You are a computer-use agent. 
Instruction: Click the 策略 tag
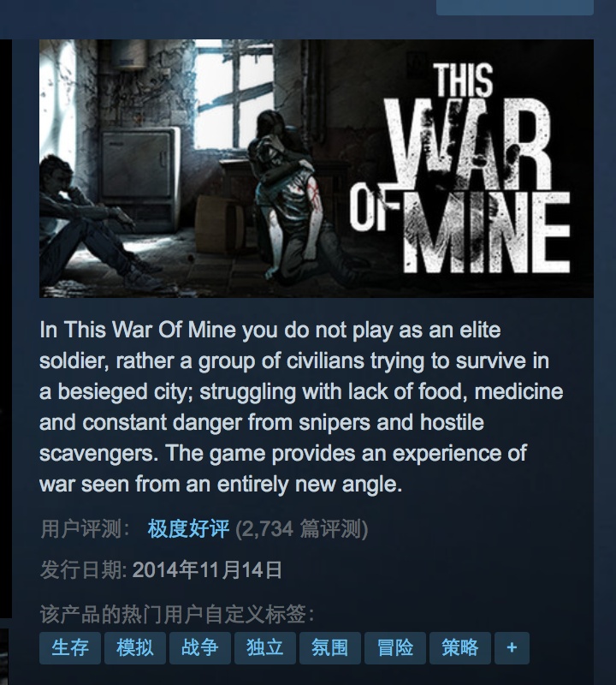pos(460,648)
